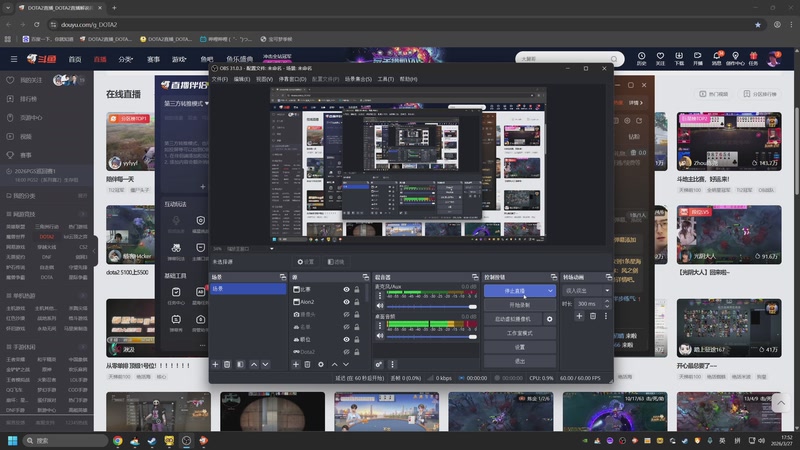800x450 pixels.
Task: Adjust 麦克风/Aux volume slider
Action: coord(432,307)
